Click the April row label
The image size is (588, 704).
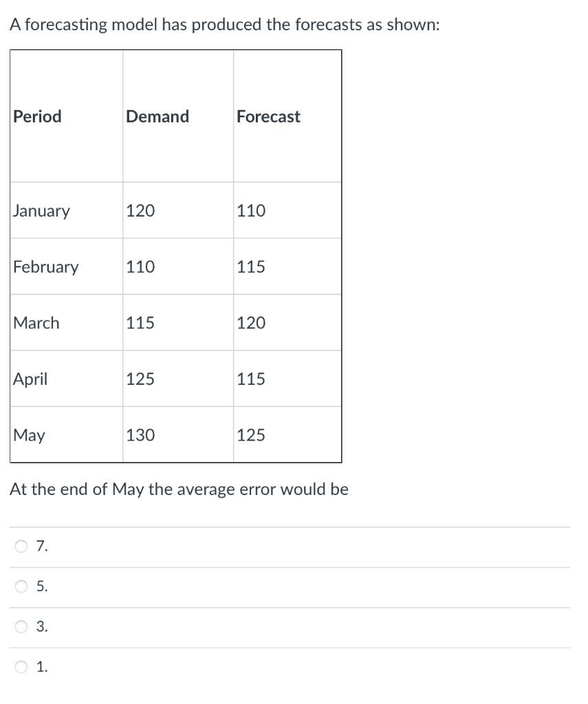coord(30,378)
